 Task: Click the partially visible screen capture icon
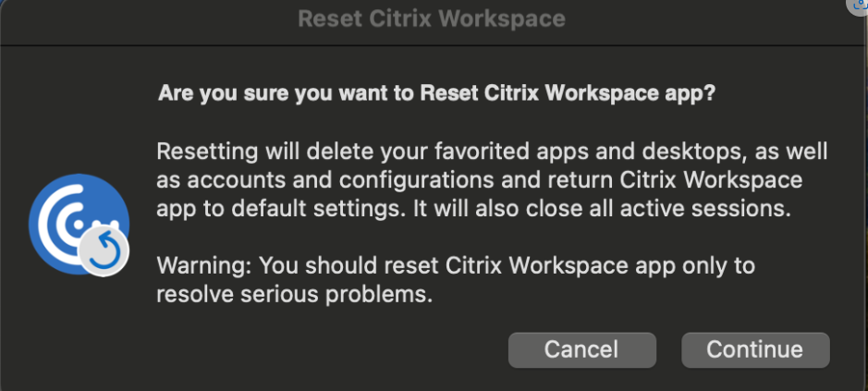tap(860, 6)
